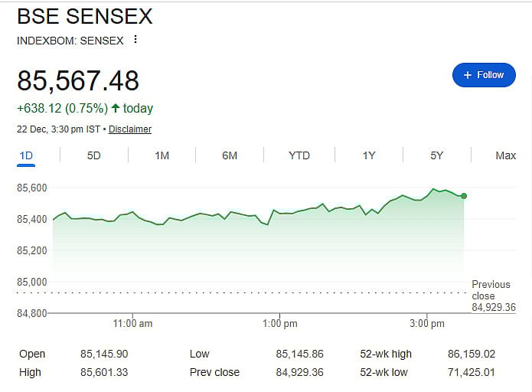The image size is (532, 392).
Task: Click the green endpoint dot on chart
Action: 464,196
